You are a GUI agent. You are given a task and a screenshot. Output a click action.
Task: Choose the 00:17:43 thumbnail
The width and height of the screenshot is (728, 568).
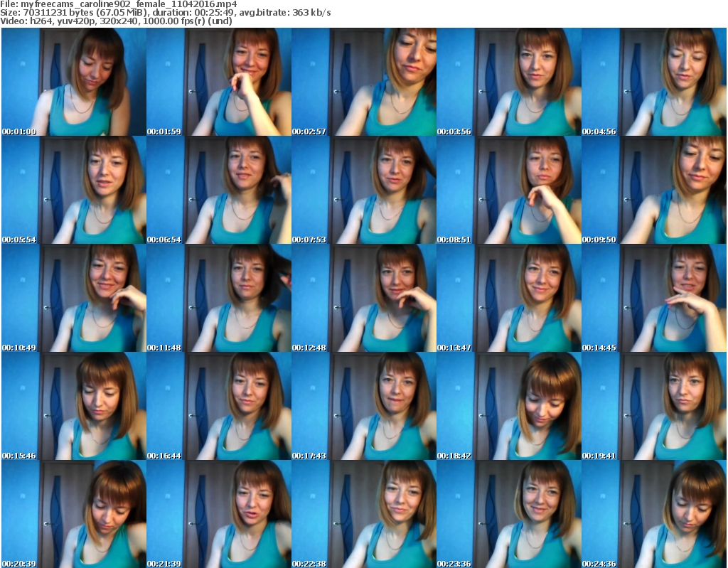(x=364, y=407)
